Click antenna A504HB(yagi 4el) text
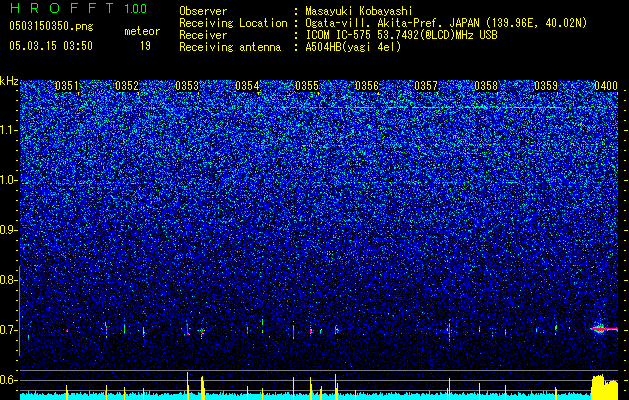 click(353, 47)
